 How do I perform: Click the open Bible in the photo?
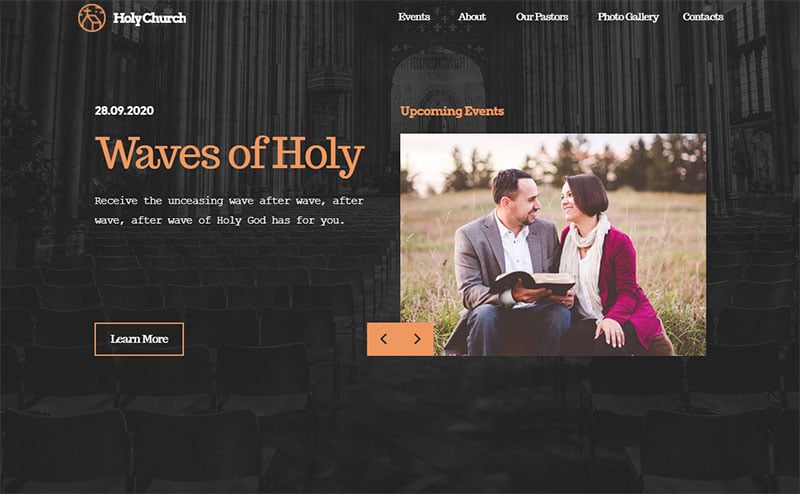(x=534, y=283)
